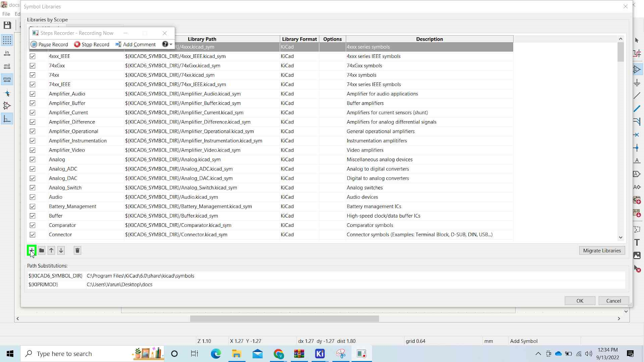Click the save icon in KiCad toolbar
The width and height of the screenshot is (644, 362).
7,25
